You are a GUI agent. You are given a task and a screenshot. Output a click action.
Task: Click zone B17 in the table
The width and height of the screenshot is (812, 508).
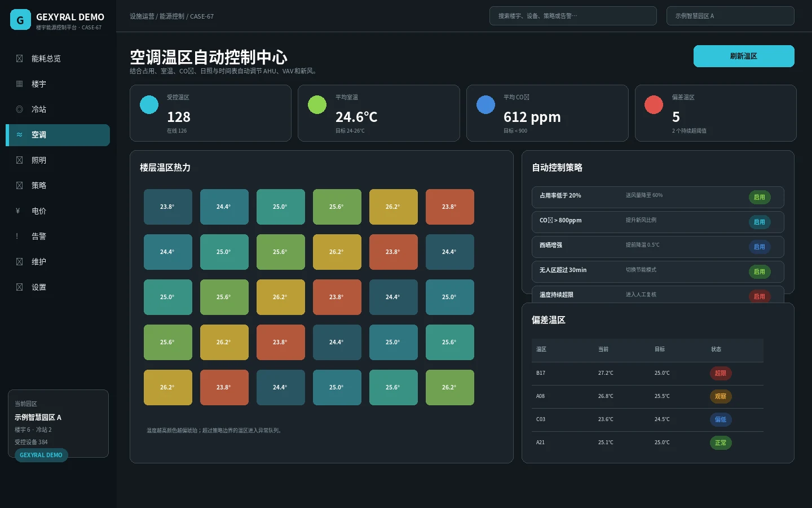coord(541,373)
